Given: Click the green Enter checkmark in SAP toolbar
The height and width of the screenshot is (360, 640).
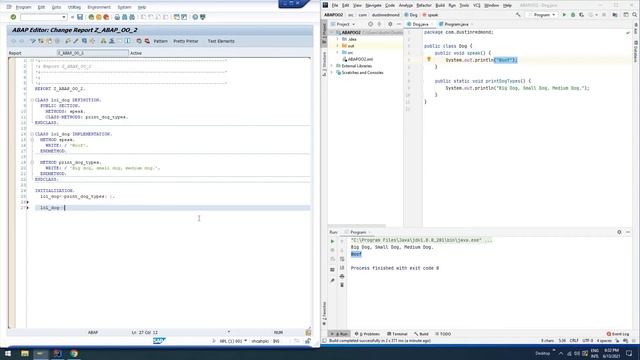Looking at the screenshot, I should (x=13, y=17).
